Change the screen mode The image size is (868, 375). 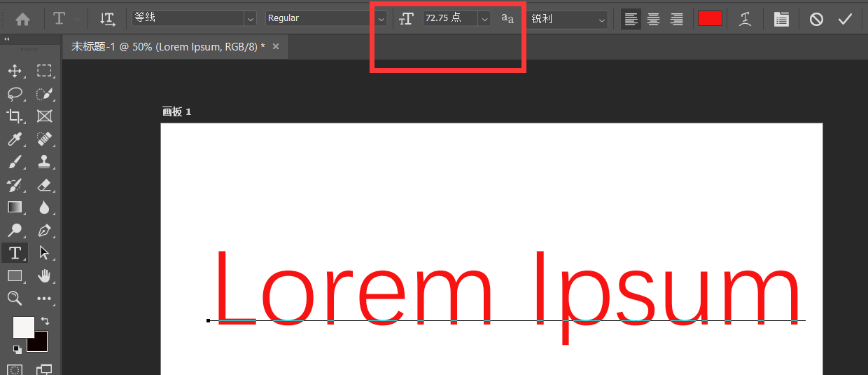[x=44, y=369]
